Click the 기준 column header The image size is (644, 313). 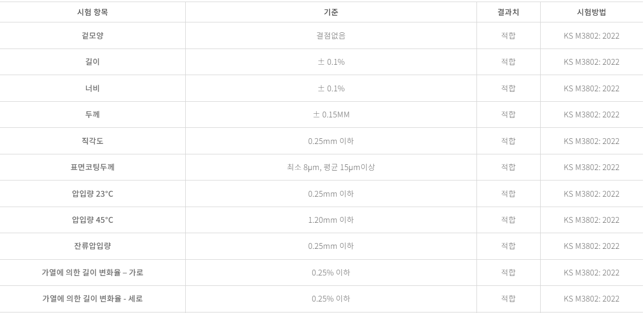pyautogui.click(x=331, y=12)
